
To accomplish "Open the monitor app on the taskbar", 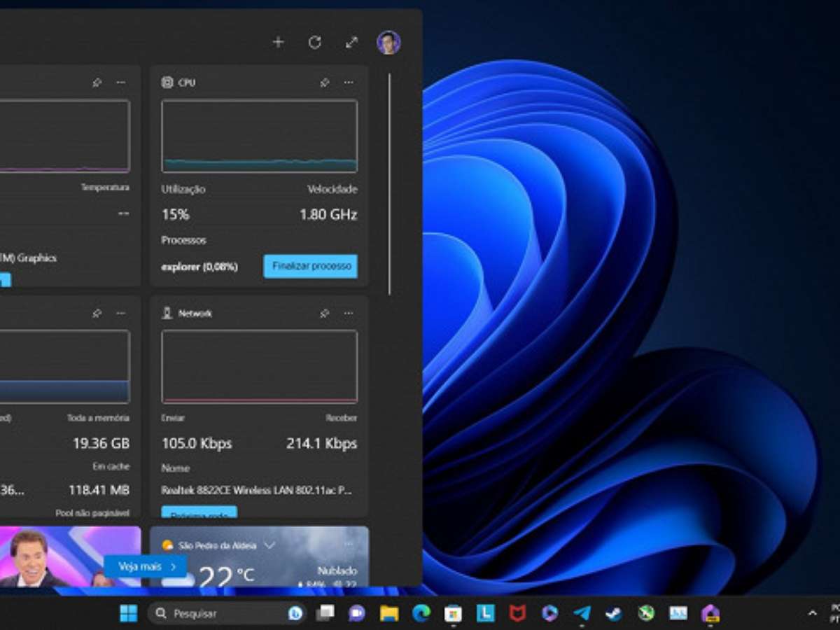I will (678, 614).
